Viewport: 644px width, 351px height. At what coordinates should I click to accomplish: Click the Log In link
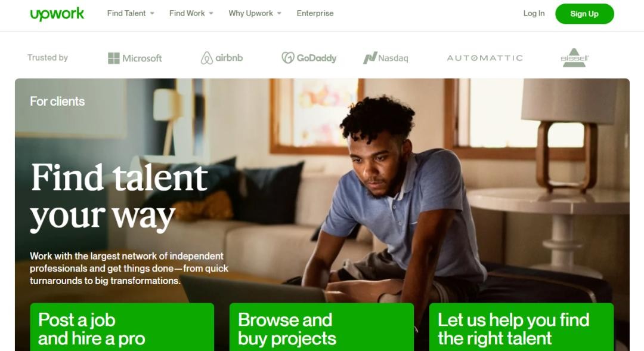pos(534,14)
